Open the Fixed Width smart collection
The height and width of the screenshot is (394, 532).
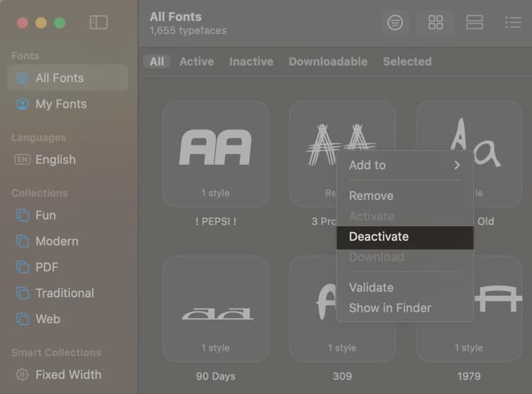click(68, 375)
